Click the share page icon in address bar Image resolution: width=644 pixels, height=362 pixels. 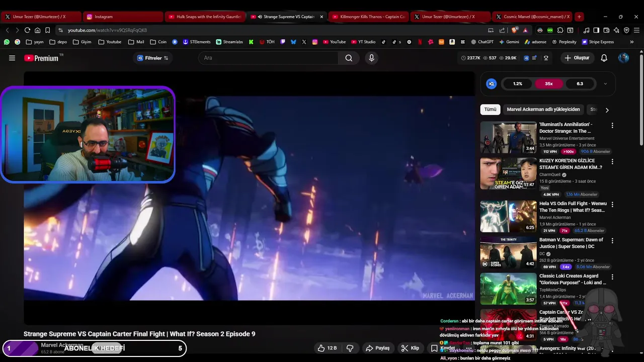pyautogui.click(x=502, y=30)
